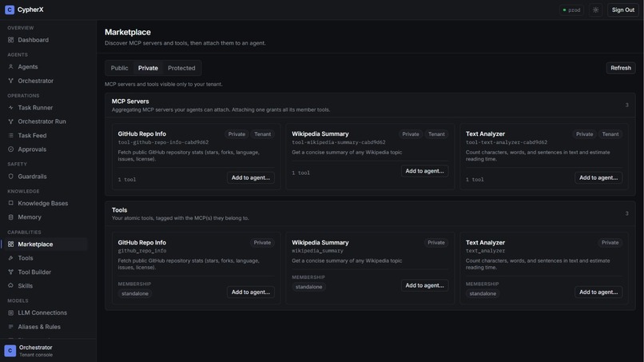Viewport: 644px width, 362px height.
Task: Select the tool-text-analyzer-cabd9d62 identifier text
Action: click(x=507, y=142)
